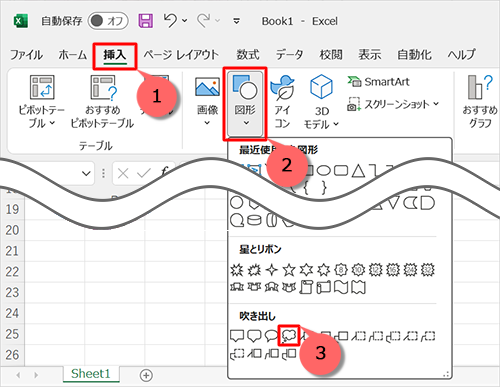Click the shapes gallery resize grip
The width and height of the screenshot is (500, 387).
[446, 374]
